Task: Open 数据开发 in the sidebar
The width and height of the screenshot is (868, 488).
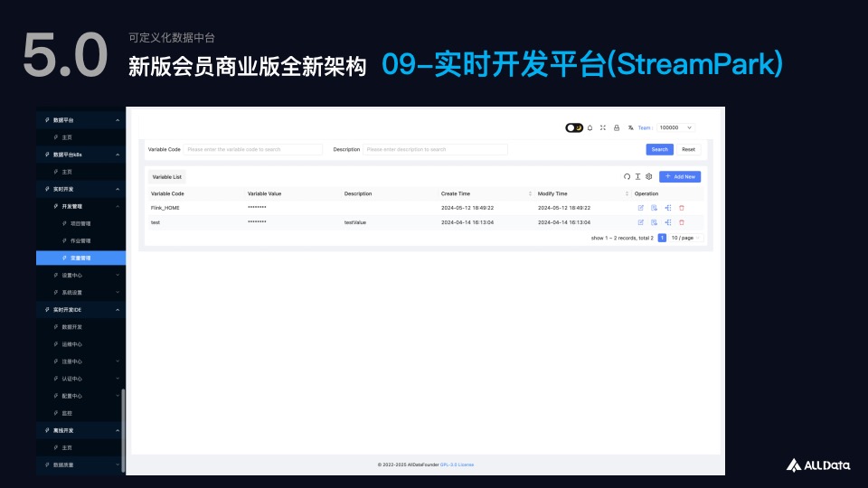Action: (80, 327)
